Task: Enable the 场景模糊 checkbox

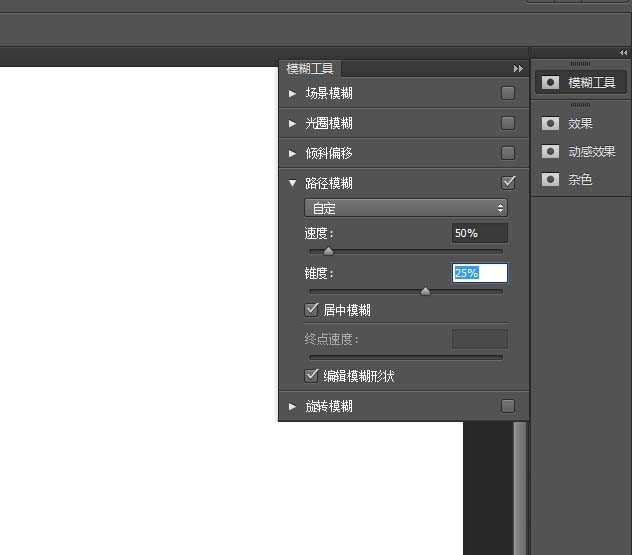Action: pyautogui.click(x=508, y=93)
